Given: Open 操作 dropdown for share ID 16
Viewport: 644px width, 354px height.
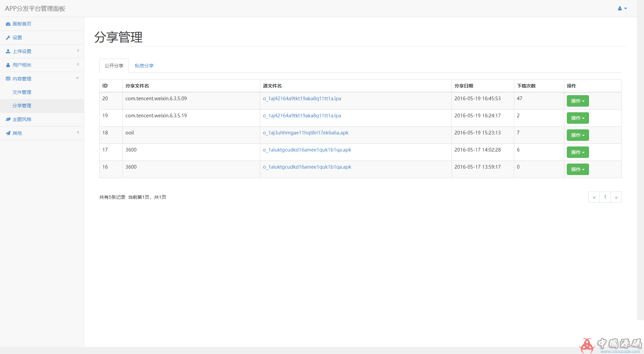Looking at the screenshot, I should pyautogui.click(x=578, y=169).
